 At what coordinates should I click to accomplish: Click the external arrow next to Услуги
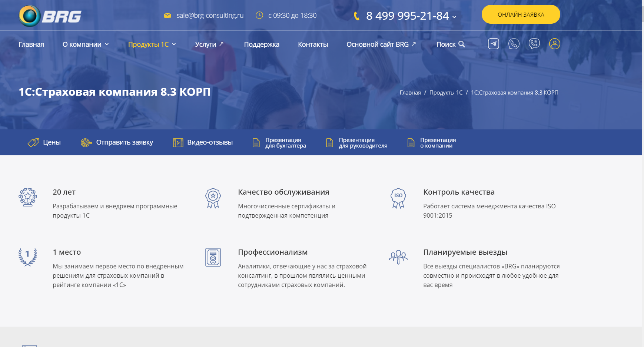(221, 44)
